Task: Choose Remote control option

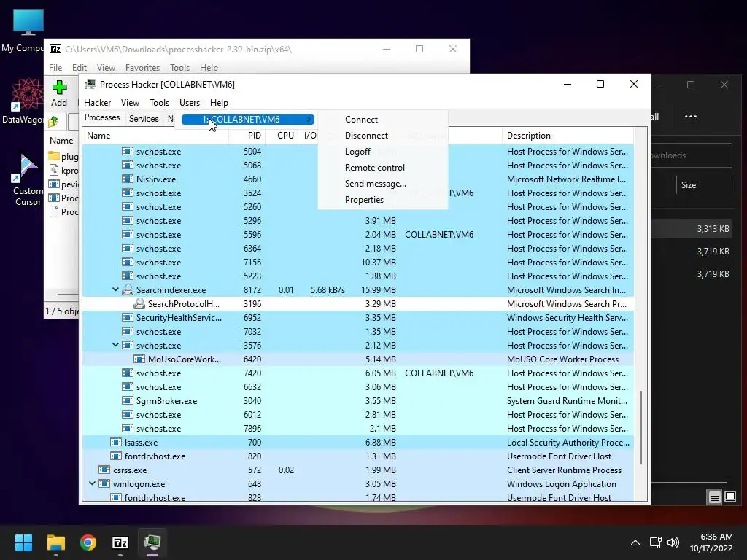Action: coord(374,168)
